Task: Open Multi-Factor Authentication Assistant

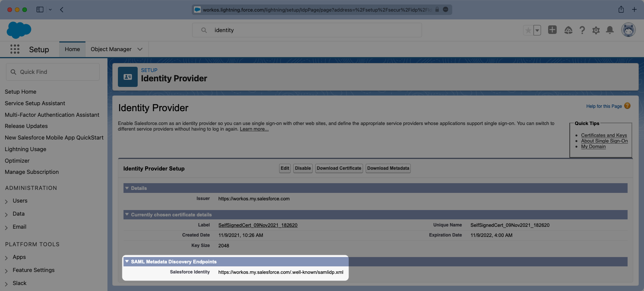Action: (x=52, y=115)
